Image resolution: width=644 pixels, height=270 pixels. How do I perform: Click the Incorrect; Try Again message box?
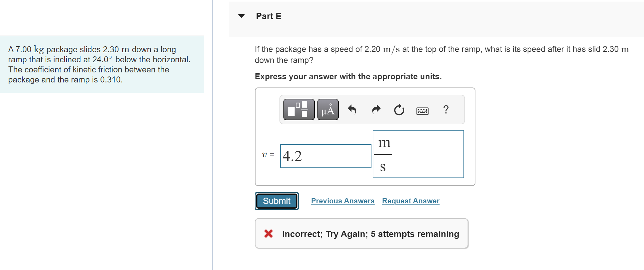(x=361, y=233)
